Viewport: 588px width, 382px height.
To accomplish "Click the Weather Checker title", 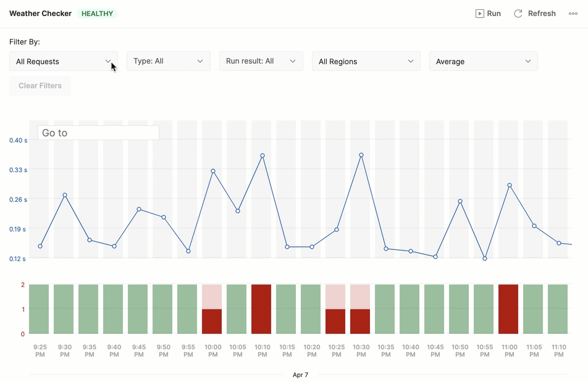I will tap(40, 13).
